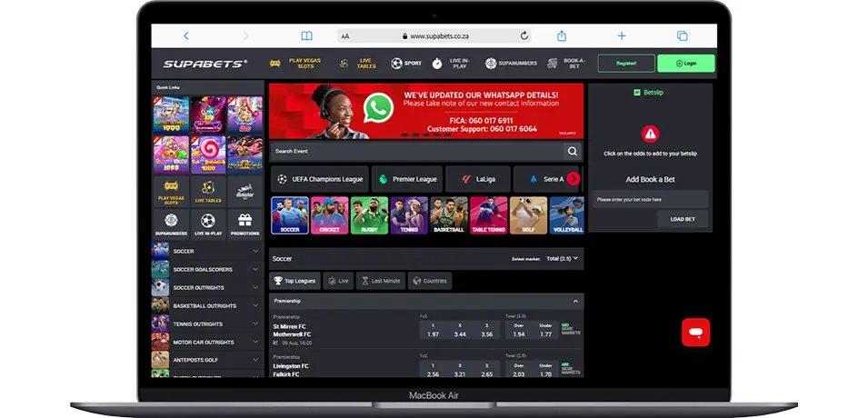Select the UEFA Champions League chip

[x=320, y=179]
